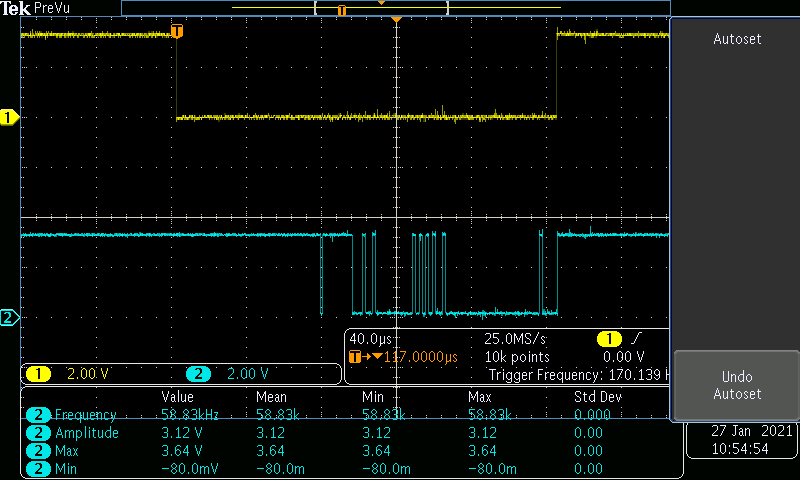Click the Undo Autoset button
This screenshot has height=480, width=800.
click(x=736, y=385)
